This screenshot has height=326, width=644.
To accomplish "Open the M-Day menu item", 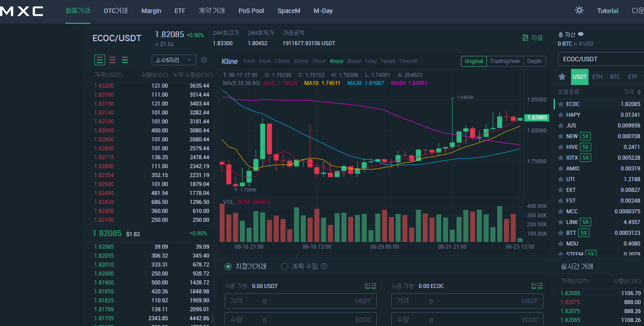I will (323, 11).
